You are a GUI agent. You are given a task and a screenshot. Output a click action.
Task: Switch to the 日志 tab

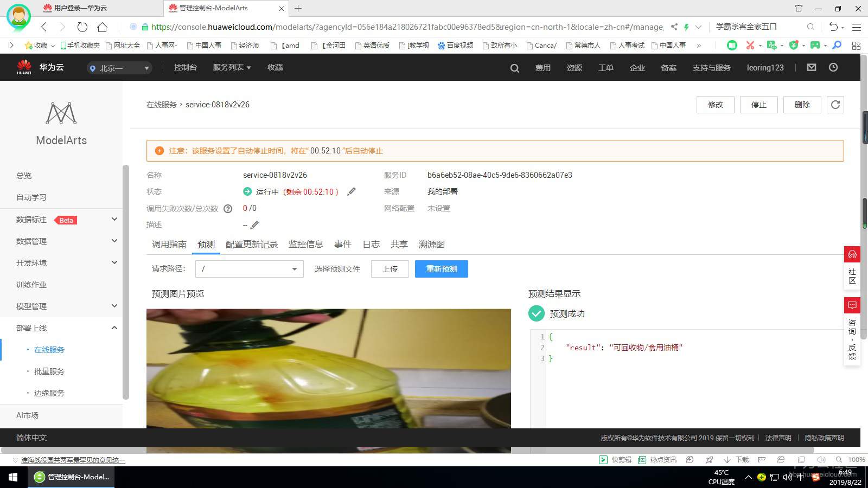371,244
